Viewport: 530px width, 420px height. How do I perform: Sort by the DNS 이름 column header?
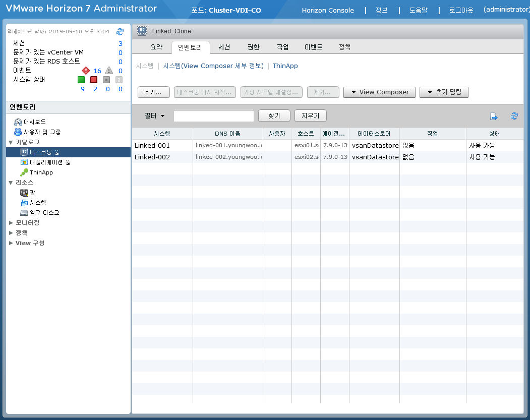(x=228, y=134)
